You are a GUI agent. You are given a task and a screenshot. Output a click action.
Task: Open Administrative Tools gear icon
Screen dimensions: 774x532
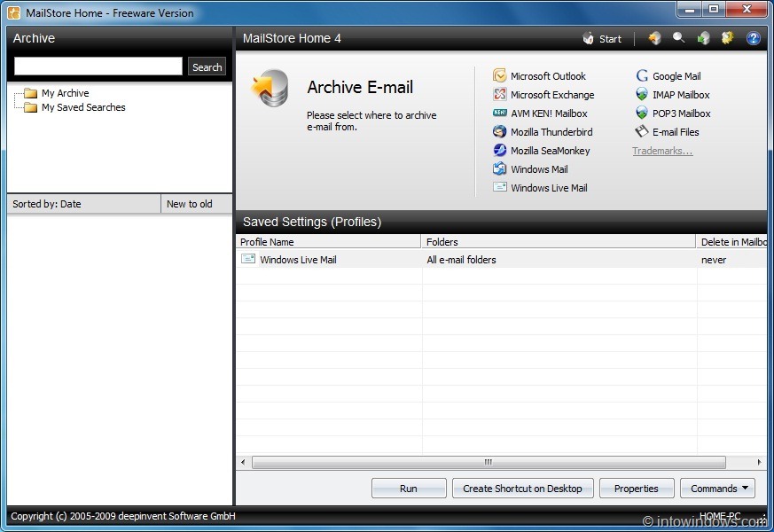click(727, 38)
